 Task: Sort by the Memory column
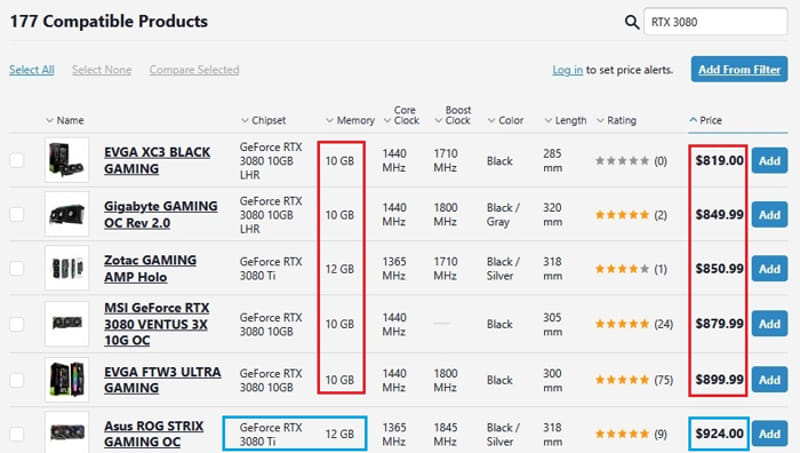click(x=350, y=120)
